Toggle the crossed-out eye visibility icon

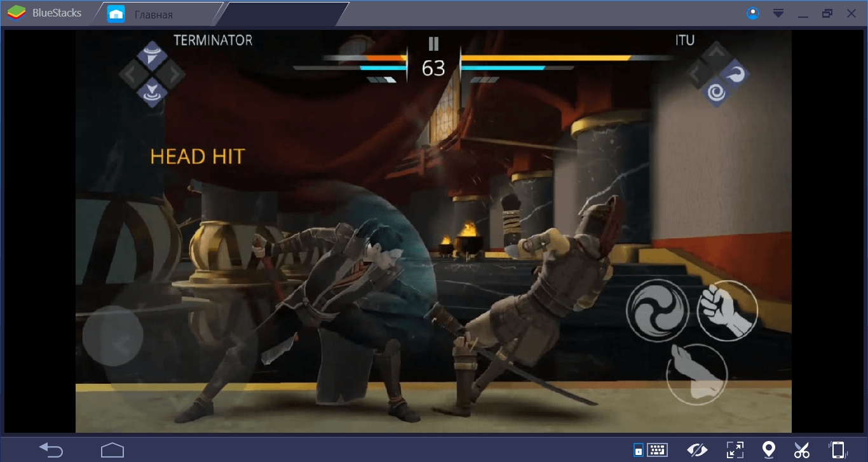(x=697, y=449)
